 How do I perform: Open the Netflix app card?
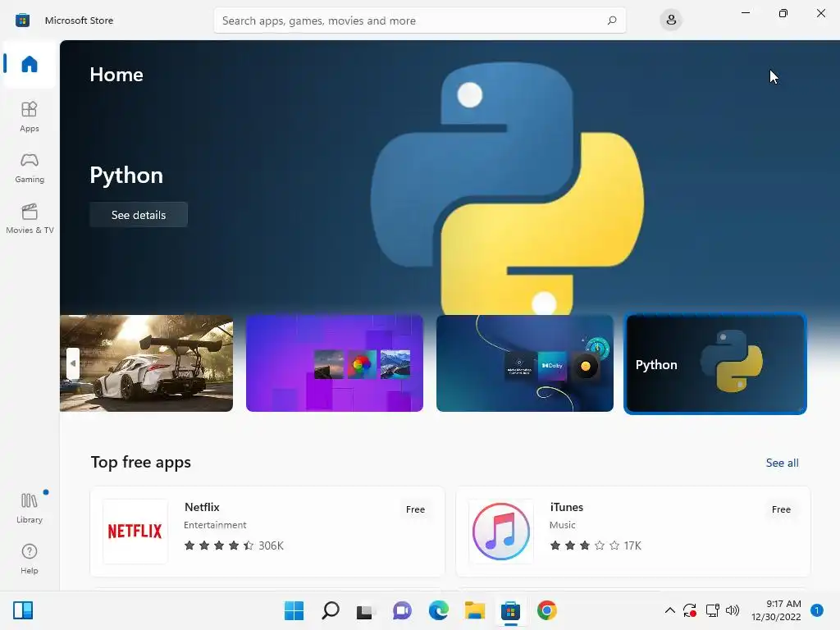point(267,532)
